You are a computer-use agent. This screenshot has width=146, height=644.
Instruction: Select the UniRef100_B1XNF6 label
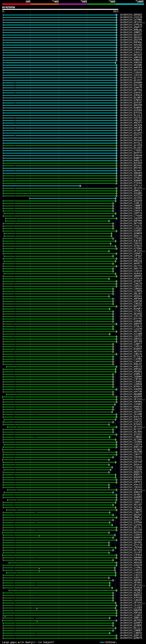131,98
